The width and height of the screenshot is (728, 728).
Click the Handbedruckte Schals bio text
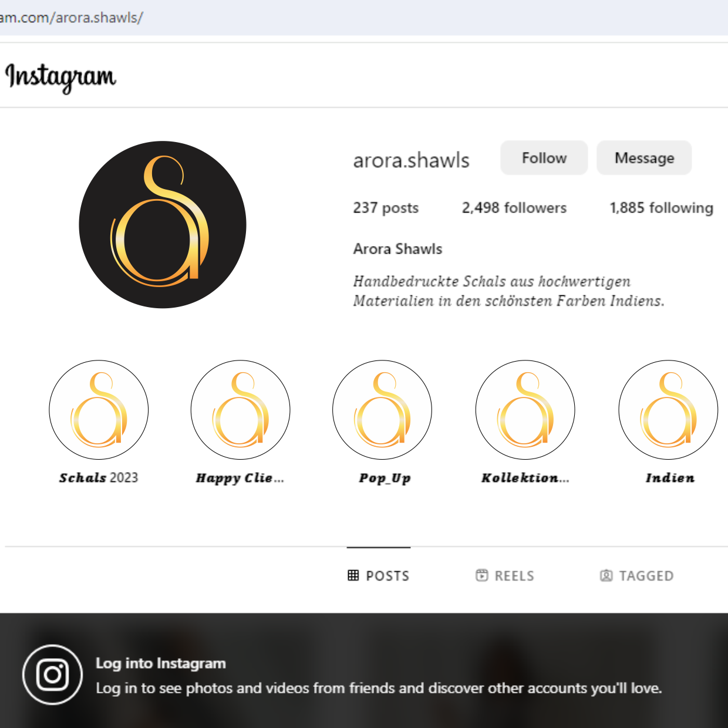(508, 291)
